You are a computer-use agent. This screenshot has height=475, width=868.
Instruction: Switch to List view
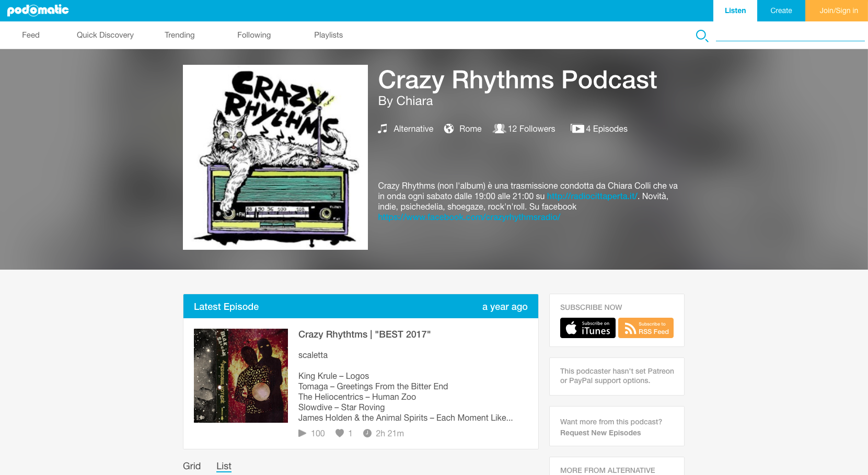pyautogui.click(x=224, y=466)
